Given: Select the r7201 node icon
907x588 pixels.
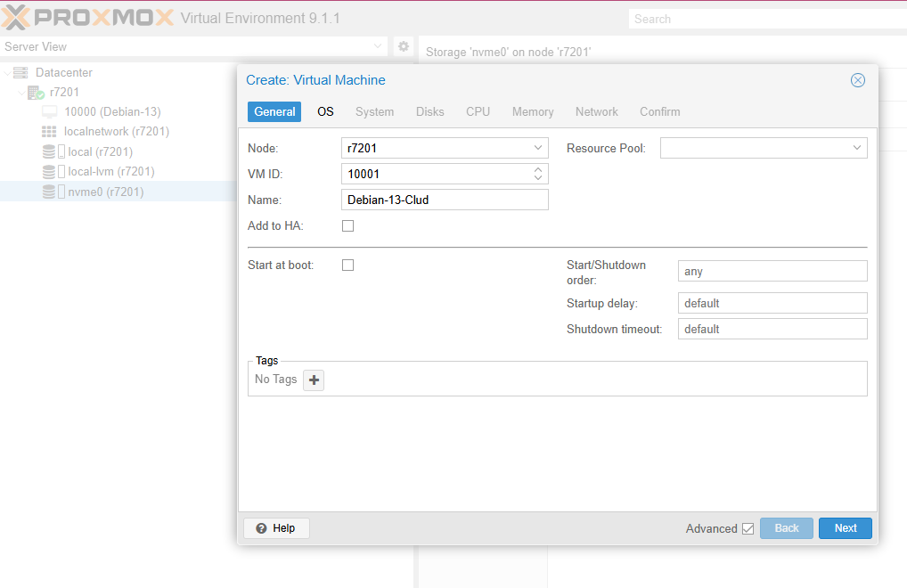Looking at the screenshot, I should (36, 92).
